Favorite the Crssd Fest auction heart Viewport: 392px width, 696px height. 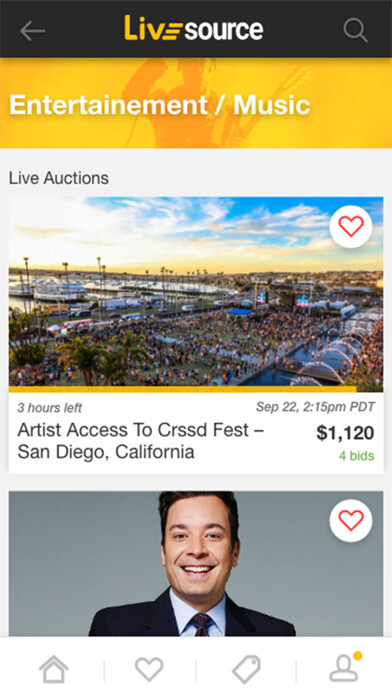351,226
